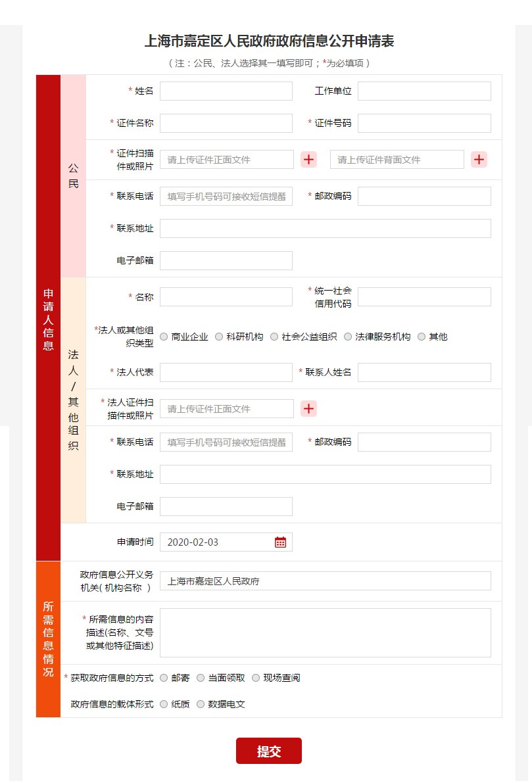532x783 pixels.
Task: Select 现场查阅 radio option
Action: (256, 678)
